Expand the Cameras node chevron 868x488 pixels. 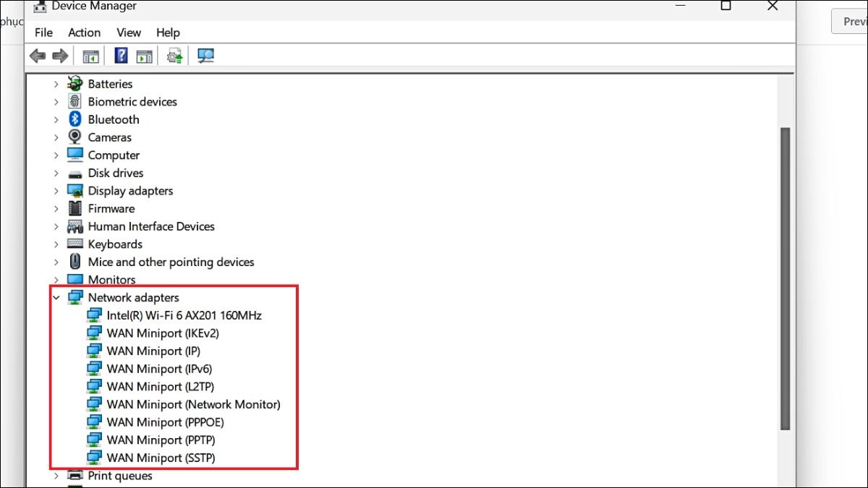click(56, 137)
